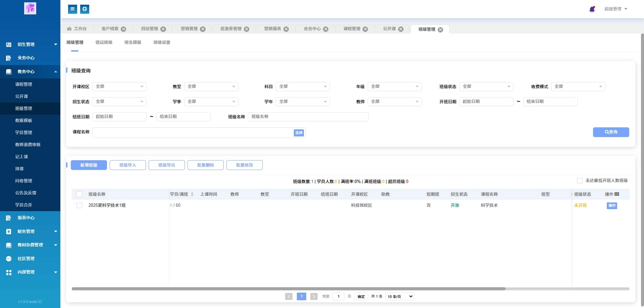644x308 pixels.
Task: Click the 业务中心 sidebar icon
Action: (x=9, y=58)
